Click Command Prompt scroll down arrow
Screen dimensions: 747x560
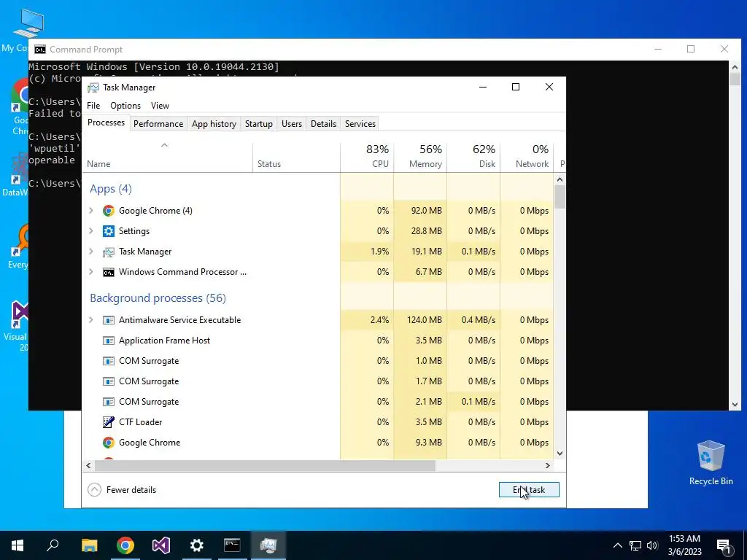click(x=735, y=405)
